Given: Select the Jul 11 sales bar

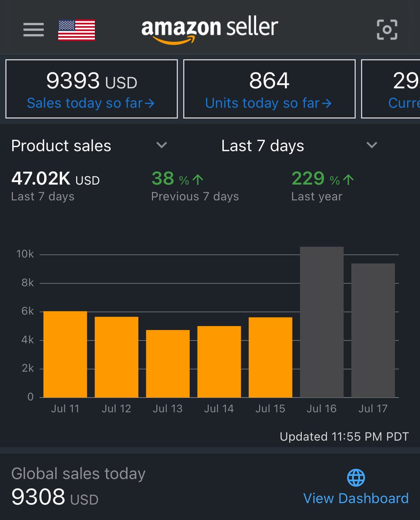Looking at the screenshot, I should [x=65, y=354].
